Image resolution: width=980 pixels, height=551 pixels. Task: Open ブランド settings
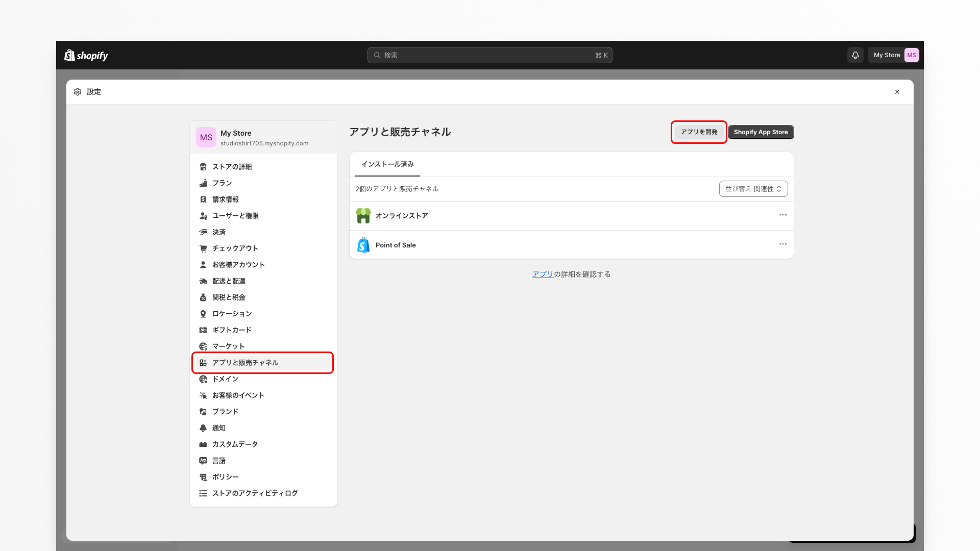(263, 412)
